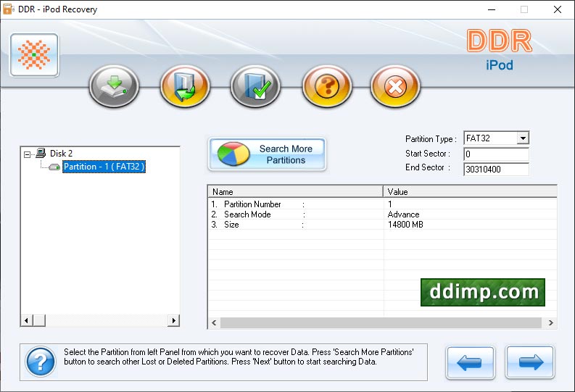Click left arrow of tree panel scrollbar
Screen dimensions: 575x392
26,320
